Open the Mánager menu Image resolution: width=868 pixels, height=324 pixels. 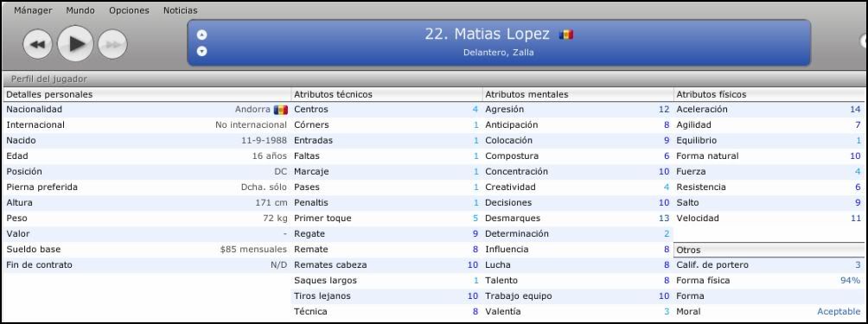[x=33, y=10]
